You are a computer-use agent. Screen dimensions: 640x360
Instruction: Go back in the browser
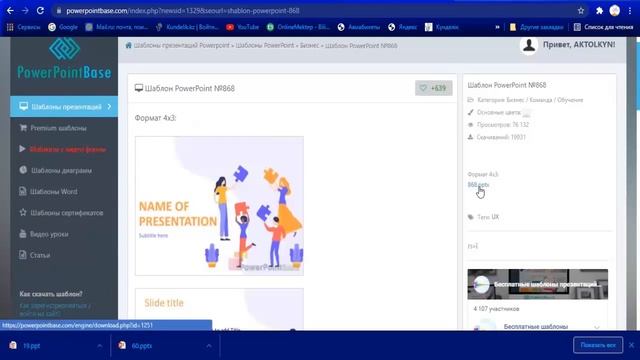coord(10,11)
